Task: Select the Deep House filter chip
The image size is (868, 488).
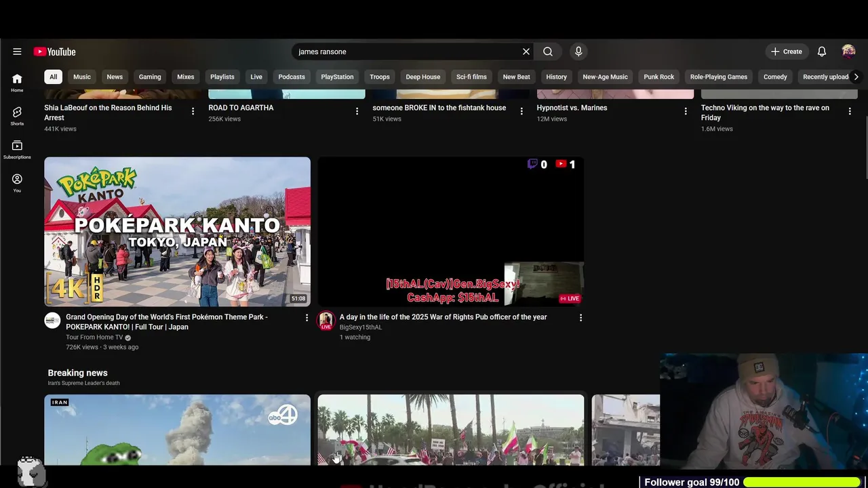Action: [x=423, y=77]
